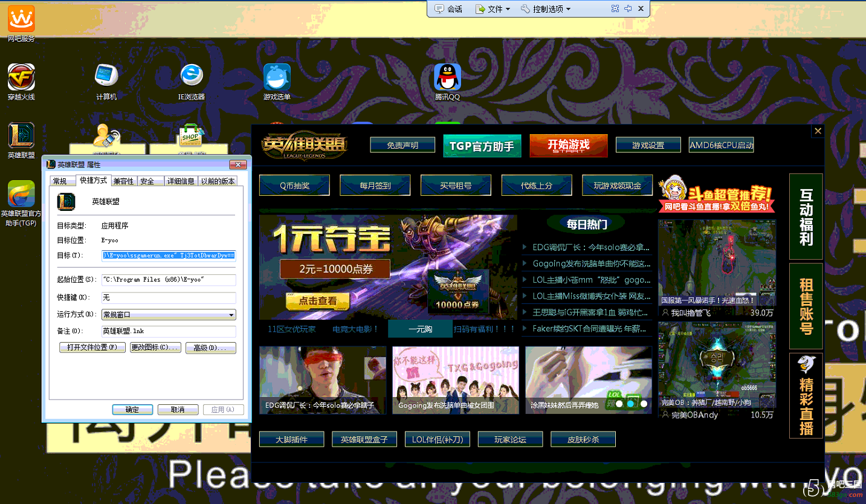Open 会话 in the remote control toolbar

(448, 8)
